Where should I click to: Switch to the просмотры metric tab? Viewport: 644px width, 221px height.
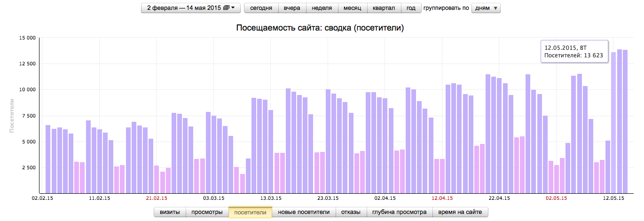[207, 212]
